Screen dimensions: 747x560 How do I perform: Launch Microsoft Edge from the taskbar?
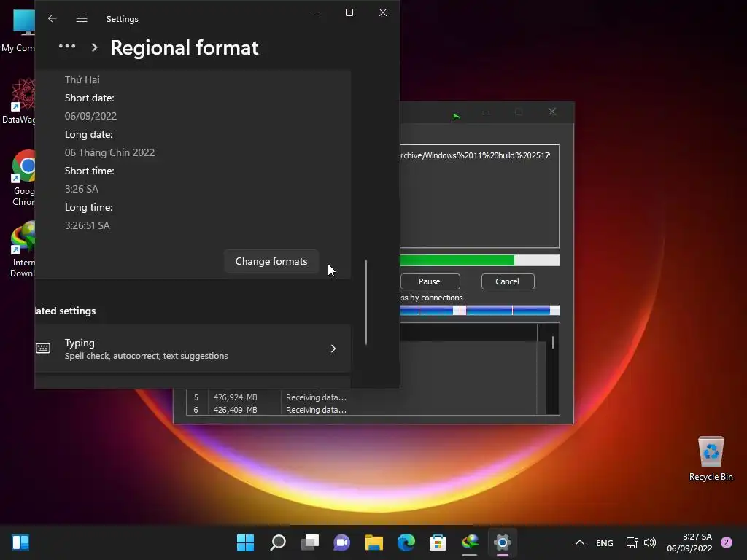point(406,542)
